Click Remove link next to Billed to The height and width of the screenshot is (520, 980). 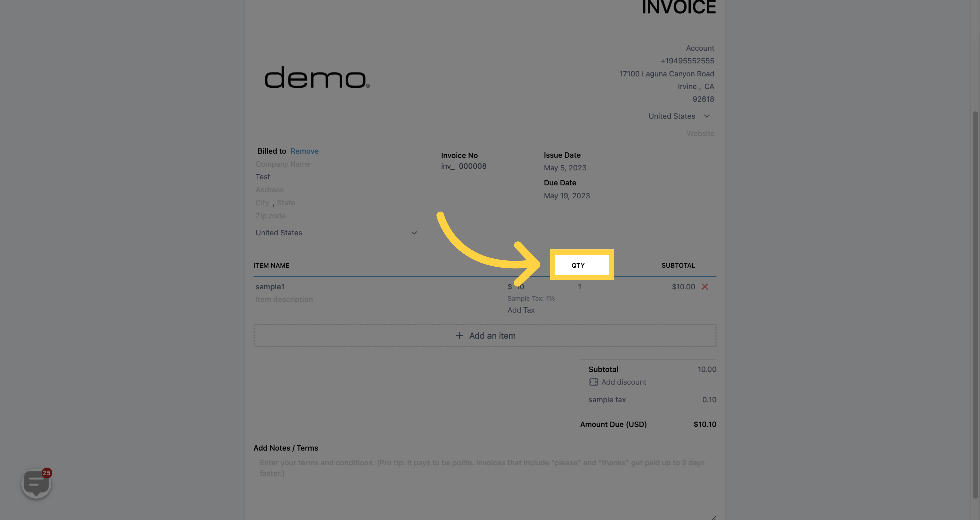click(304, 151)
